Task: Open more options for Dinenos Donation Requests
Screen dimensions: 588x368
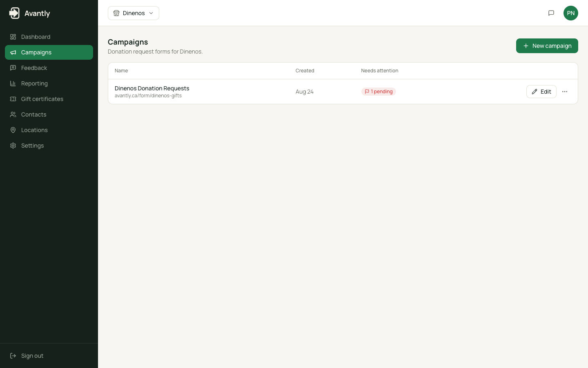Action: (565, 92)
